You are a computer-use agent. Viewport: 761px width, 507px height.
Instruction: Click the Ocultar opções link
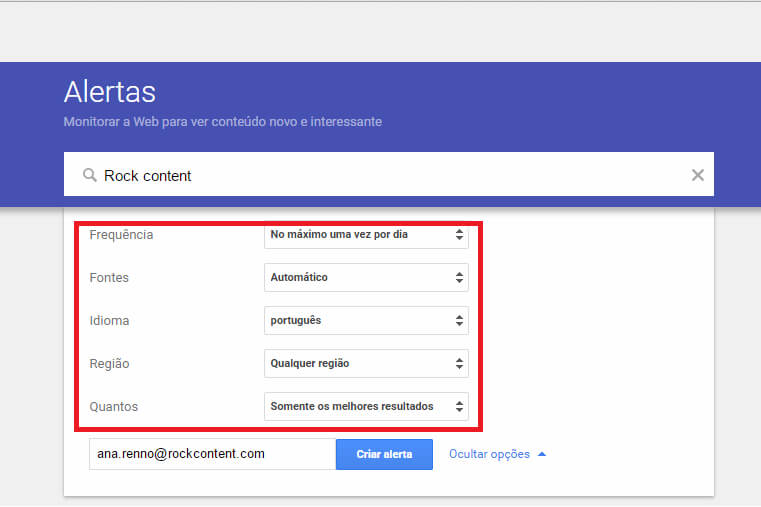point(489,454)
